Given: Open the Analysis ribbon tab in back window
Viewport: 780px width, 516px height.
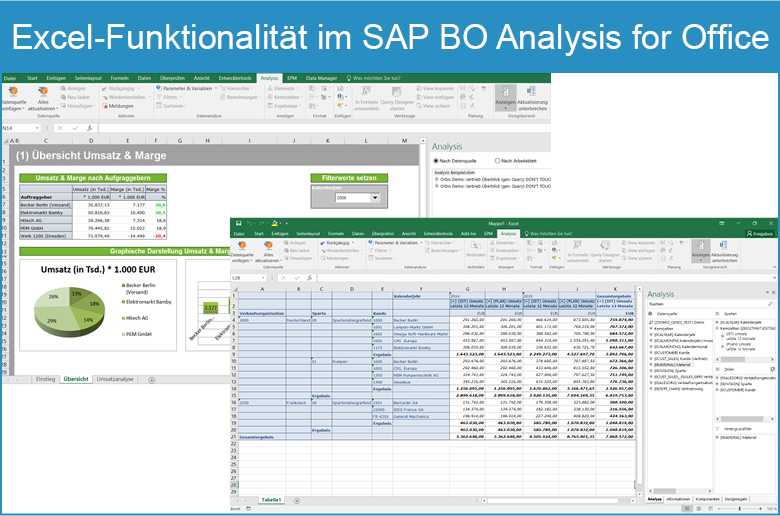Looking at the screenshot, I should tap(269, 78).
